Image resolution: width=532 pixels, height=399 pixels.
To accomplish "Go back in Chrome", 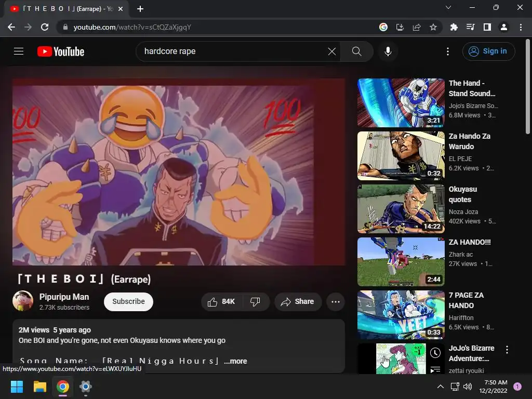I will [x=11, y=27].
